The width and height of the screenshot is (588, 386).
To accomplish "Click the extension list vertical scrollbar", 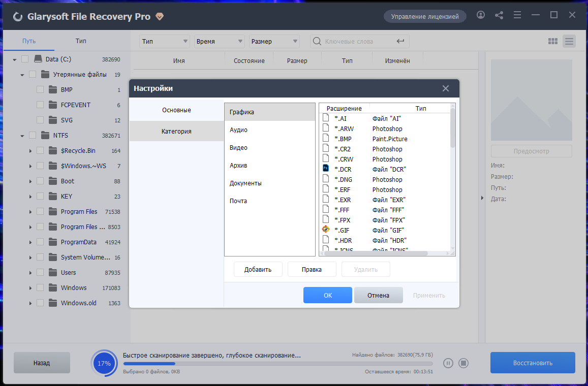I will coord(453,127).
